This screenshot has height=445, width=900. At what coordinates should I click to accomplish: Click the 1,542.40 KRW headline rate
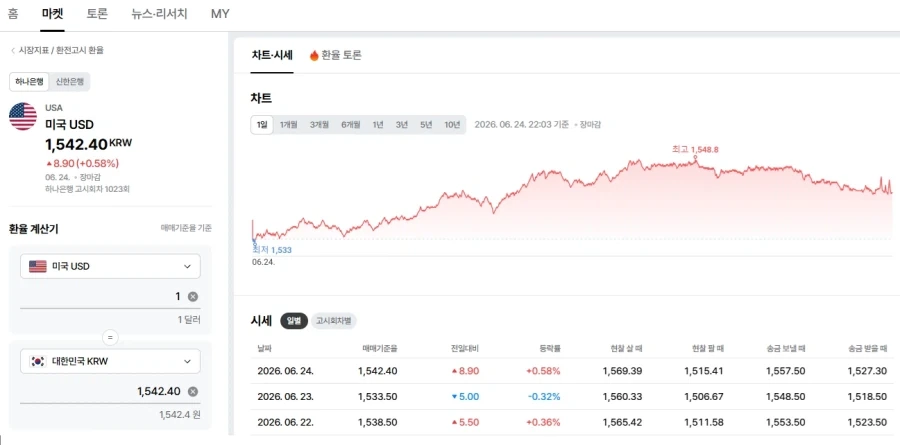pos(88,144)
